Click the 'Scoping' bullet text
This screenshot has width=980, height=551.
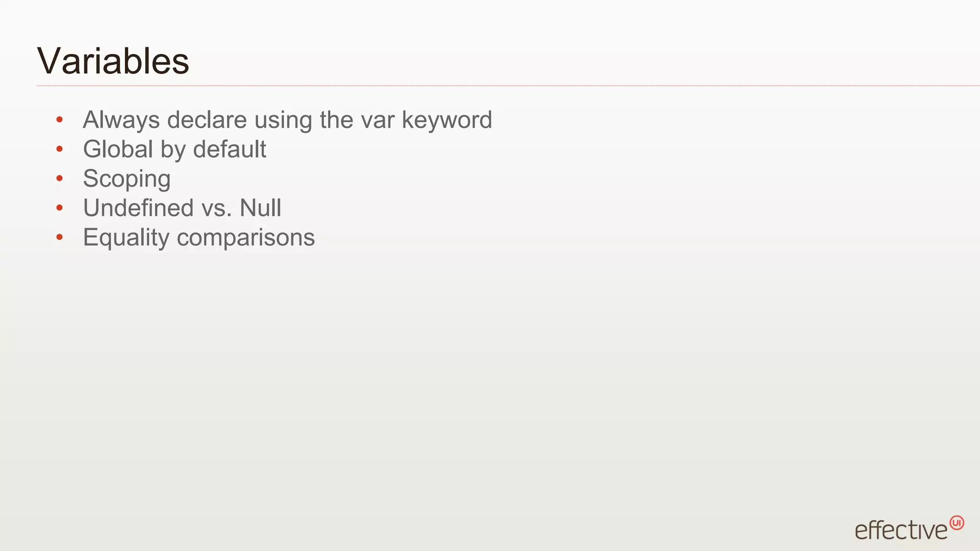click(127, 179)
